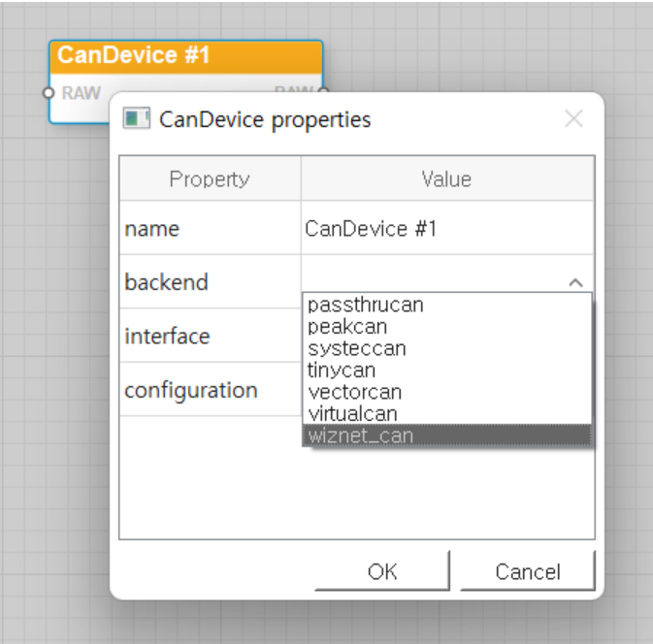This screenshot has width=653, height=644.
Task: Select the configuration property row label
Action: point(191,391)
